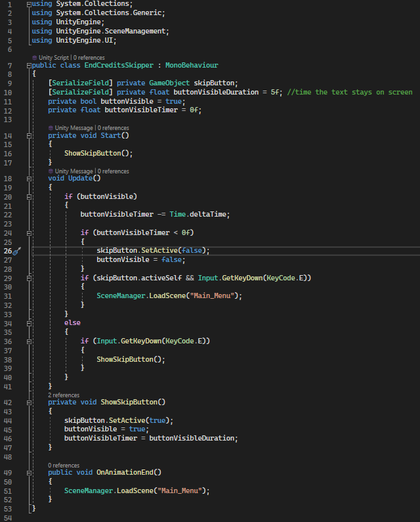Click 'Unity Script' CodeLens label
This screenshot has height=522, width=420.
pos(54,58)
